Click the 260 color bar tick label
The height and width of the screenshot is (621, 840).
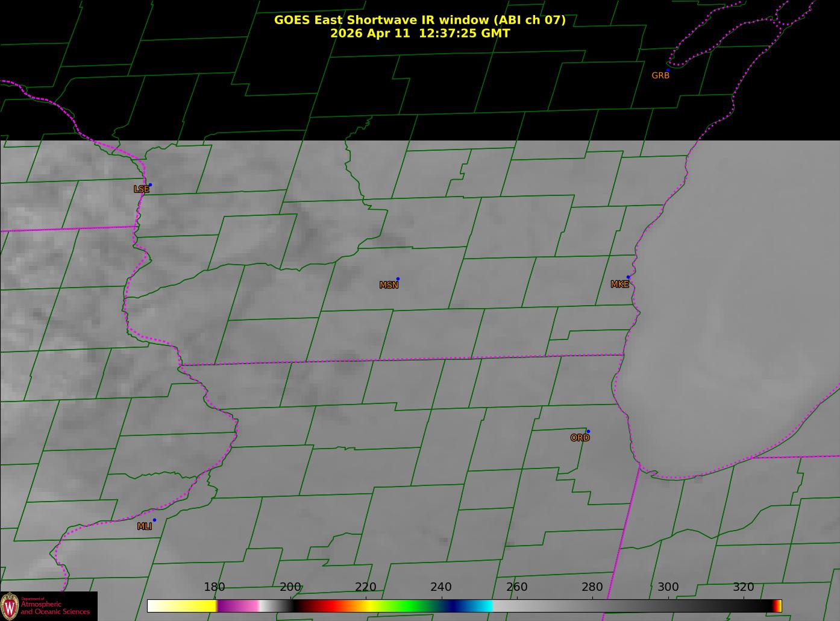(x=516, y=587)
